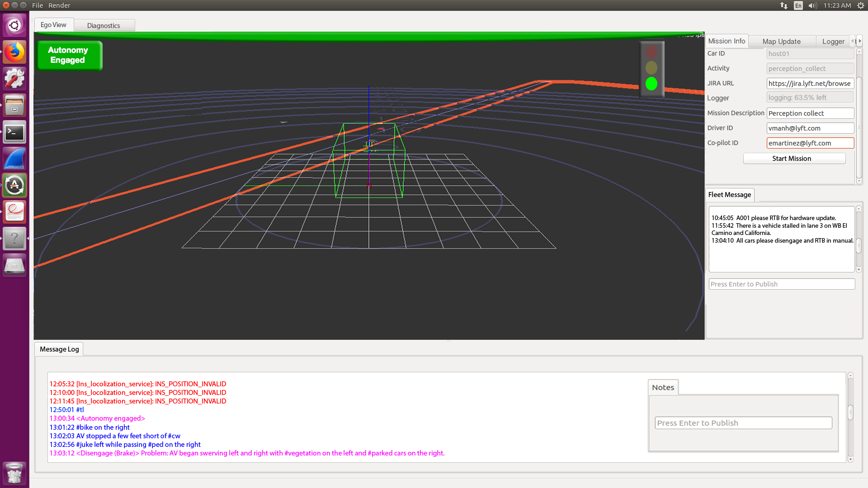Click the volume icon in top bar
Viewport: 868px width, 488px height.
(x=812, y=5)
